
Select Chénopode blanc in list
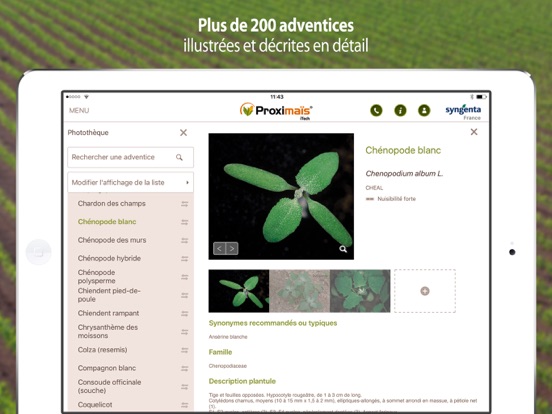[x=107, y=222]
